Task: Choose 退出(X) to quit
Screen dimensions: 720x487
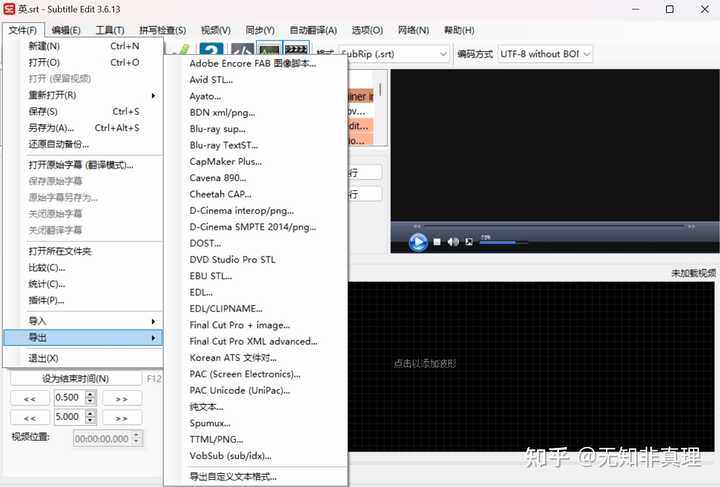Action: pyautogui.click(x=83, y=358)
